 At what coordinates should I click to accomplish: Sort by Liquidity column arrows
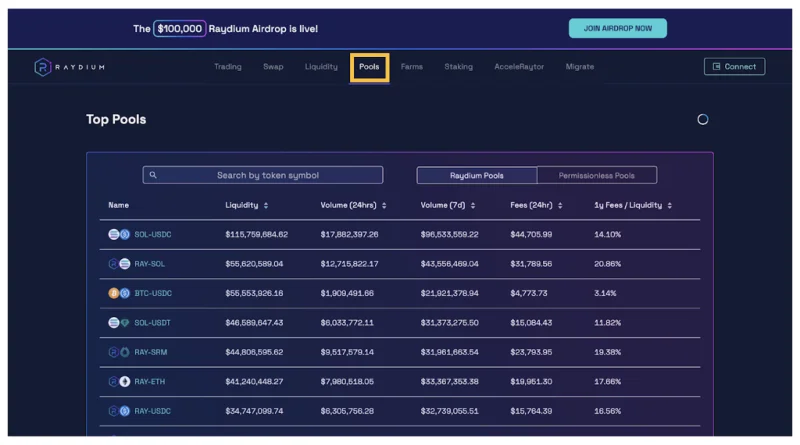266,205
